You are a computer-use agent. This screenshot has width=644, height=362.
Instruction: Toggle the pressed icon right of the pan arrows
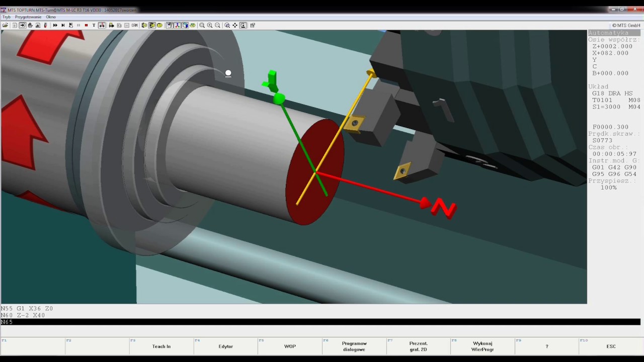coord(243,25)
